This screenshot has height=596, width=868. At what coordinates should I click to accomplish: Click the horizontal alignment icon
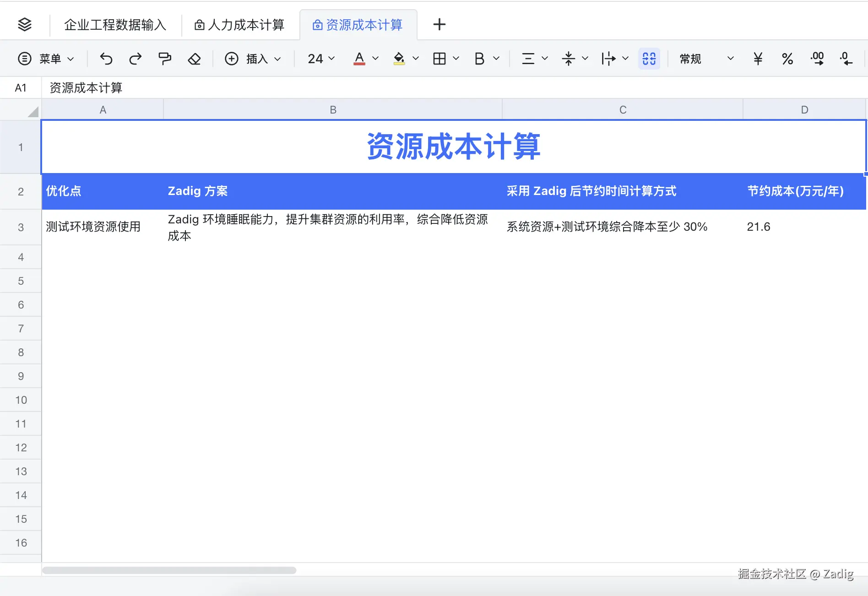pyautogui.click(x=528, y=59)
